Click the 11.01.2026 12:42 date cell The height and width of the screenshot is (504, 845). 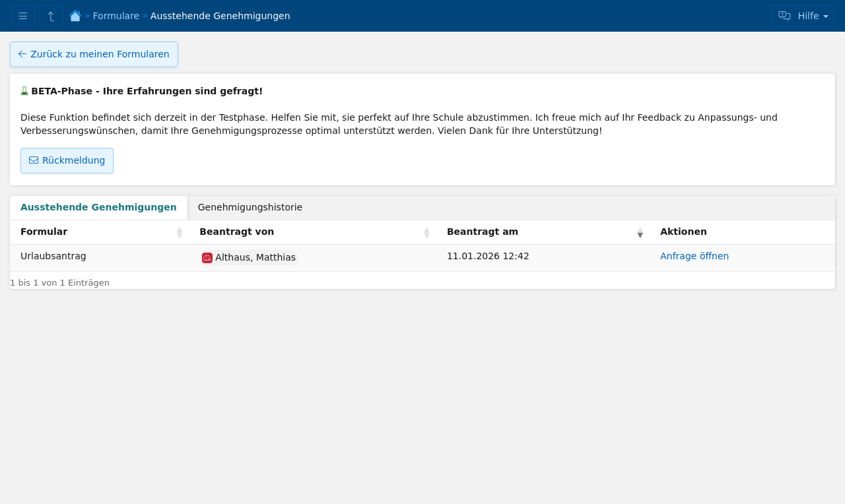point(488,256)
